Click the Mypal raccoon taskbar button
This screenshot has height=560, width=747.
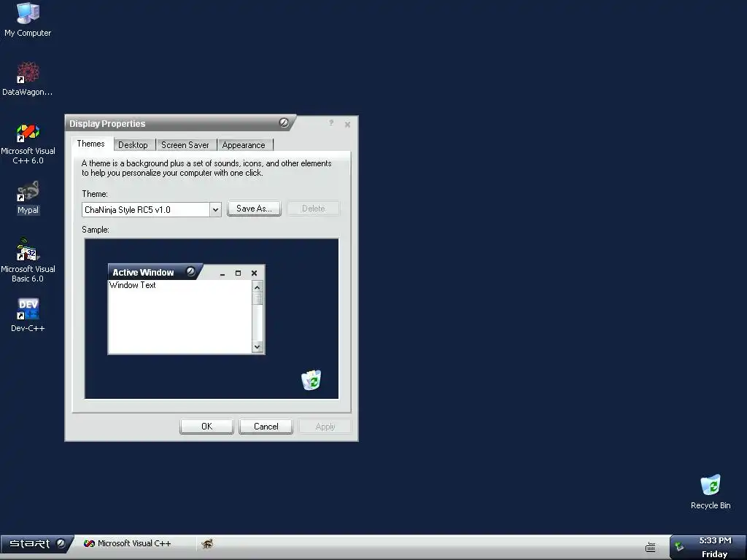[x=207, y=543]
